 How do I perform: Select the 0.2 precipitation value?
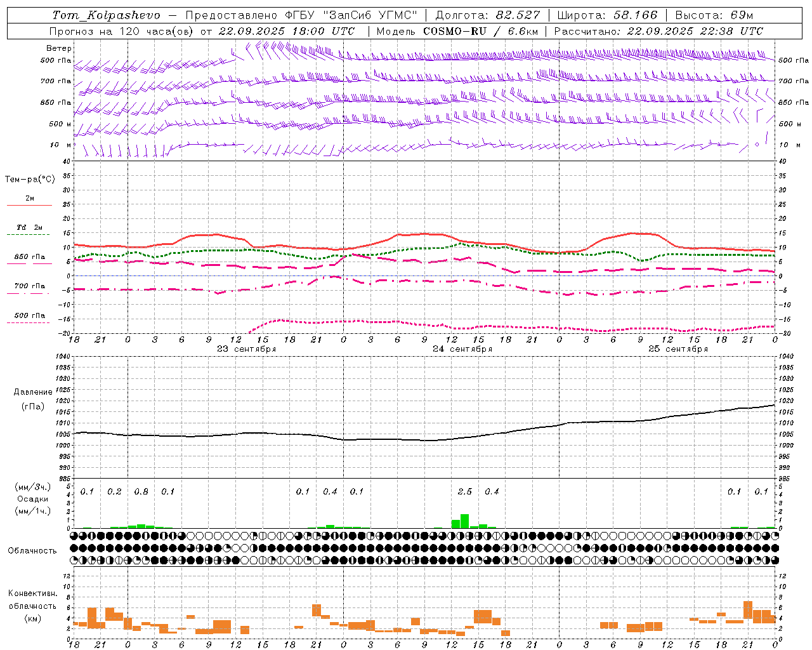(114, 492)
